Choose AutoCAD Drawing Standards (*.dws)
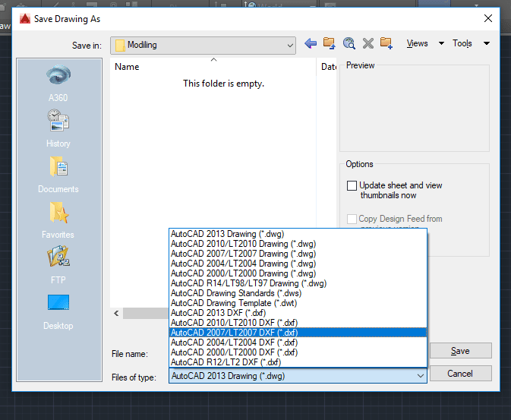Image resolution: width=511 pixels, height=420 pixels. (298, 293)
